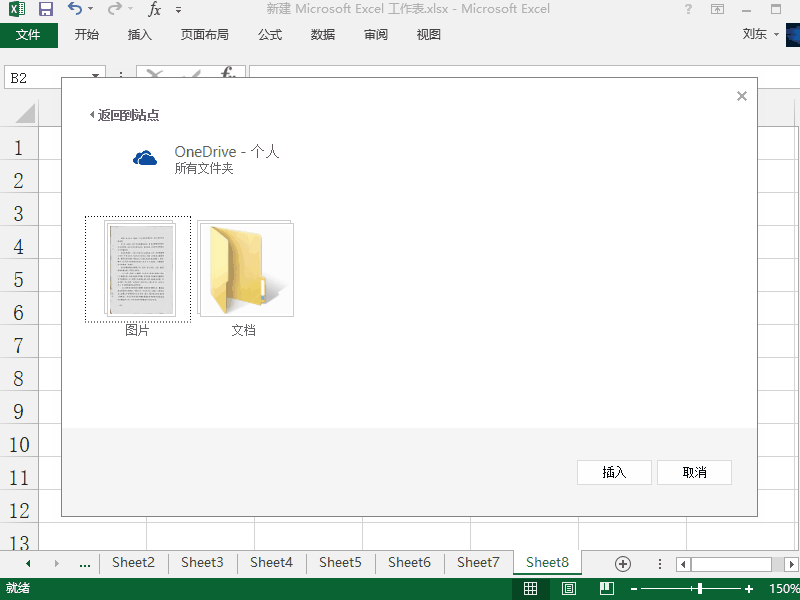Click the 返回到站点 back link
Screen dimensions: 800x600
point(124,115)
